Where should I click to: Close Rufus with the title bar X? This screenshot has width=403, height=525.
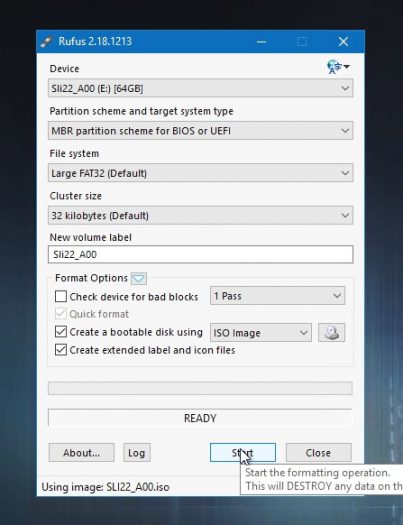click(x=343, y=42)
